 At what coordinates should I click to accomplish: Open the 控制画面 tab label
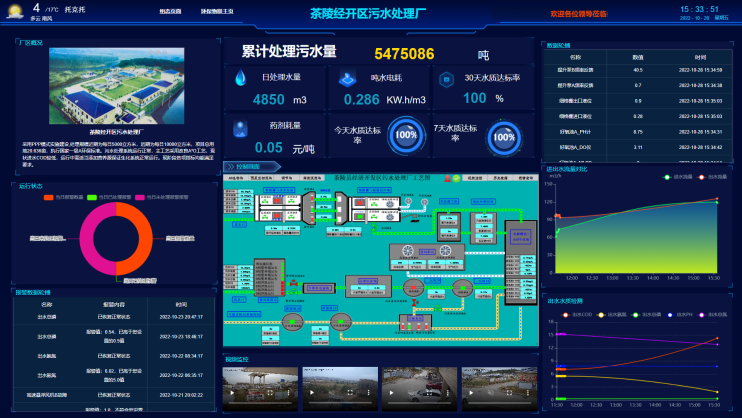point(248,167)
